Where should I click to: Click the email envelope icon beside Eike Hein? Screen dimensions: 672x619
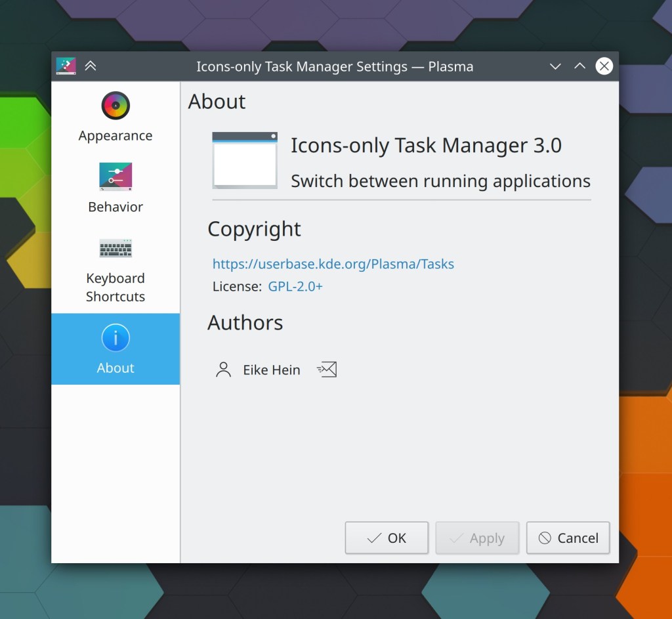pyautogui.click(x=327, y=370)
